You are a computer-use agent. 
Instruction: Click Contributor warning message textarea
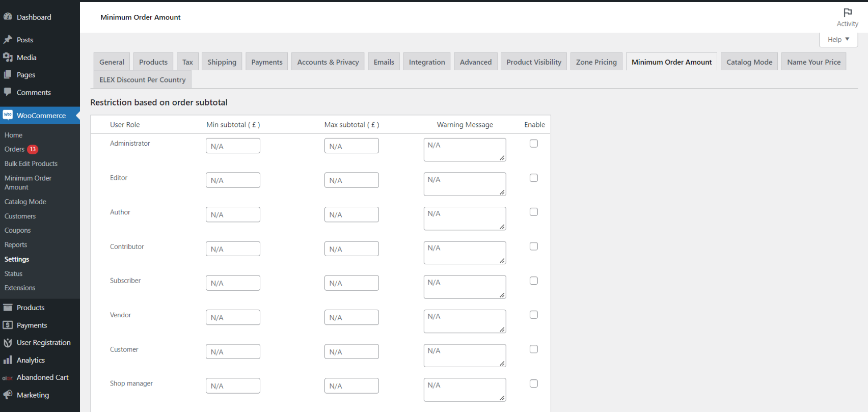(x=465, y=253)
